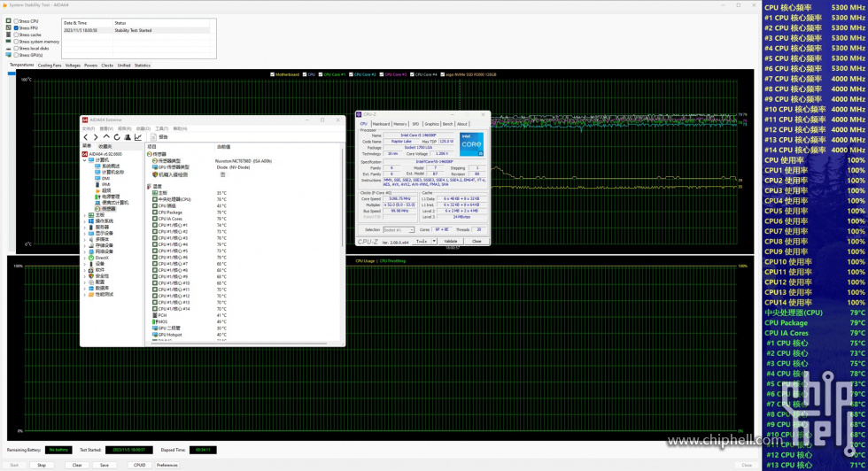Open the Memory tab in CPU-Z
Screen dimensions: 868x471
coord(400,124)
